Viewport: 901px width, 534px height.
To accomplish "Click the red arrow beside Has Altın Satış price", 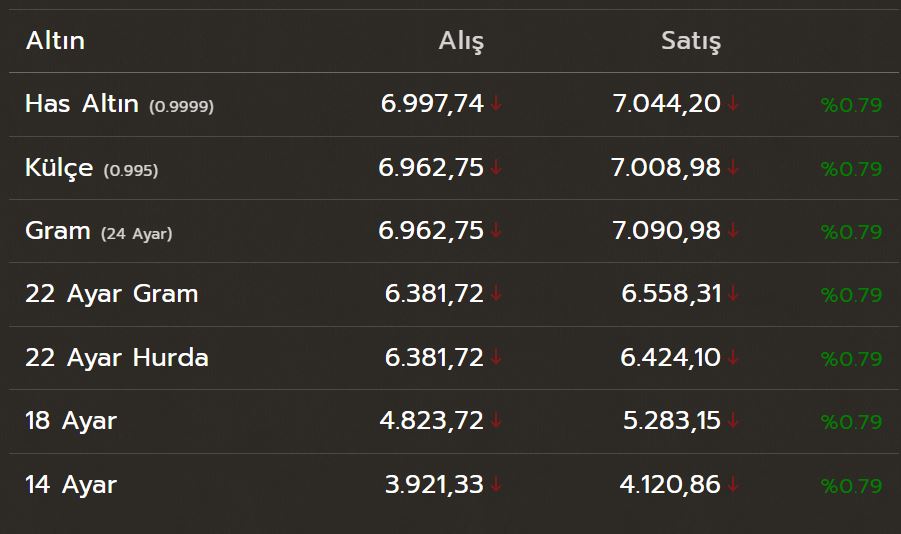I will click(733, 103).
